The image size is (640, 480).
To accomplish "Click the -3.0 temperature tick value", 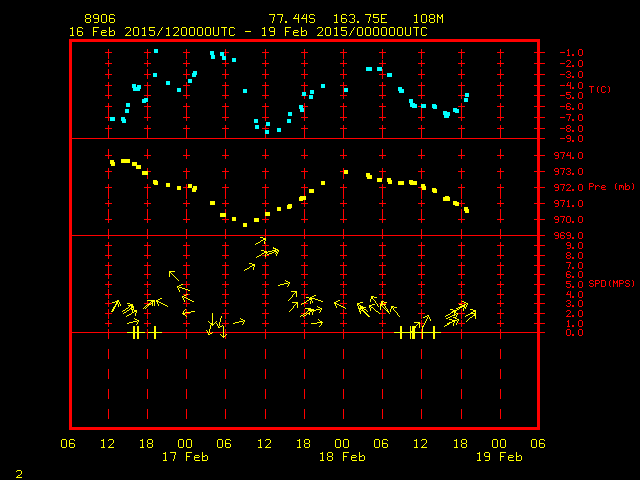I will (571, 75).
